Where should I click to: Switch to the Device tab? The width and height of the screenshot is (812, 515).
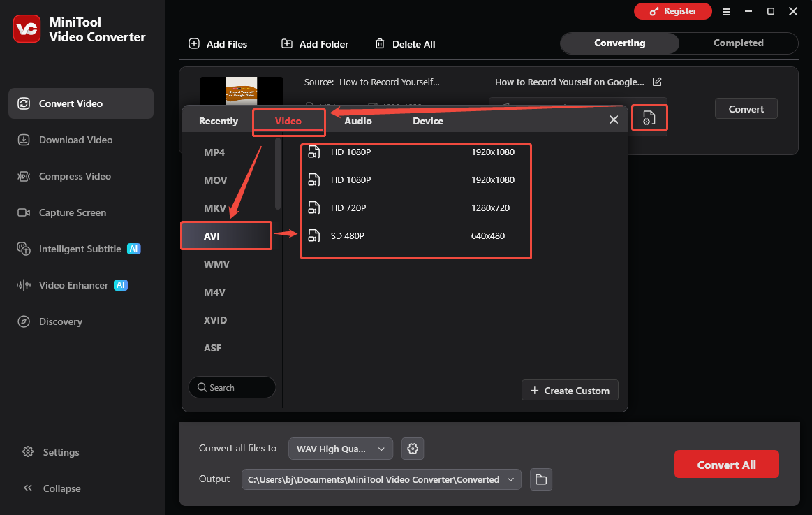tap(428, 121)
